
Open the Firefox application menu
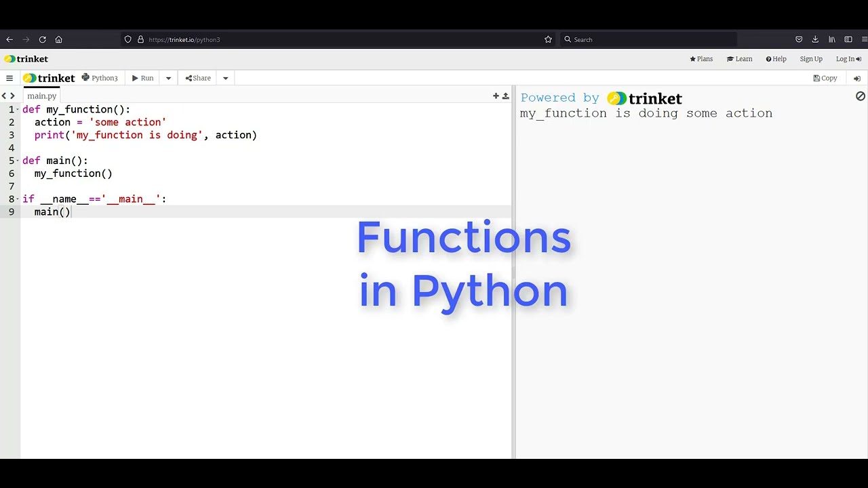[x=865, y=39]
